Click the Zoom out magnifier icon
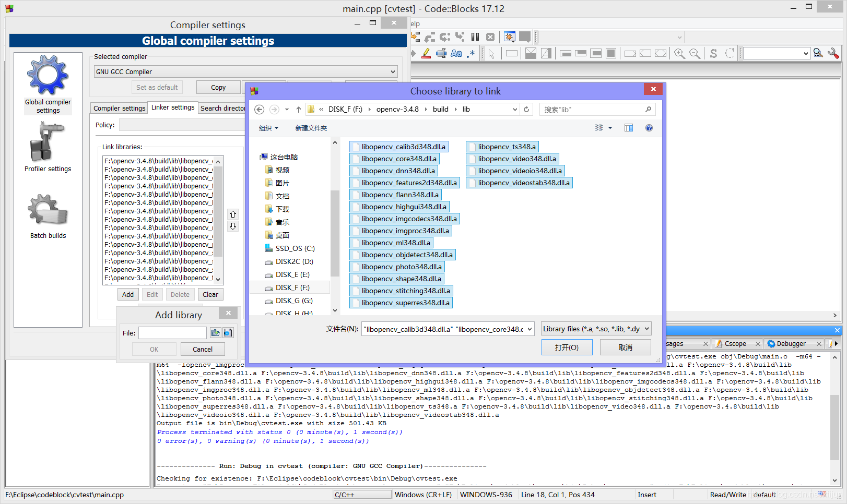Screen dimensions: 847x504 coord(695,53)
